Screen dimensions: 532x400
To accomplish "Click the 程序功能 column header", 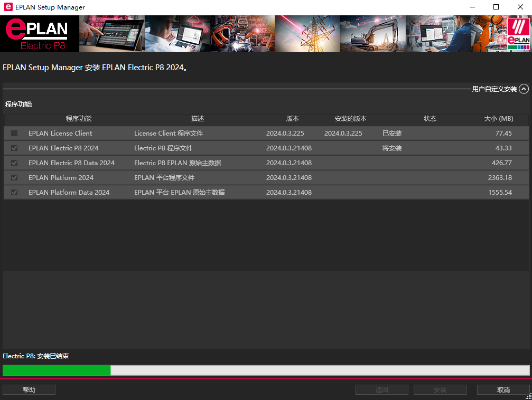I will coord(78,119).
